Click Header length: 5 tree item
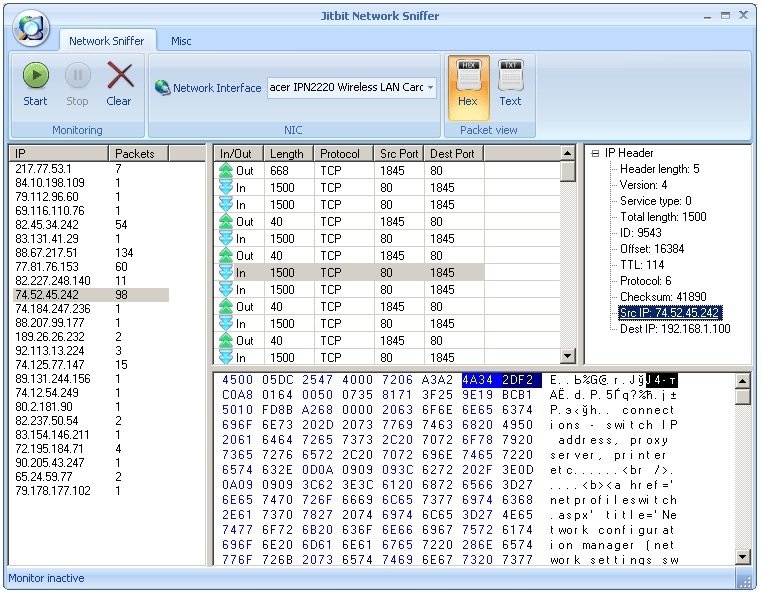 click(659, 169)
